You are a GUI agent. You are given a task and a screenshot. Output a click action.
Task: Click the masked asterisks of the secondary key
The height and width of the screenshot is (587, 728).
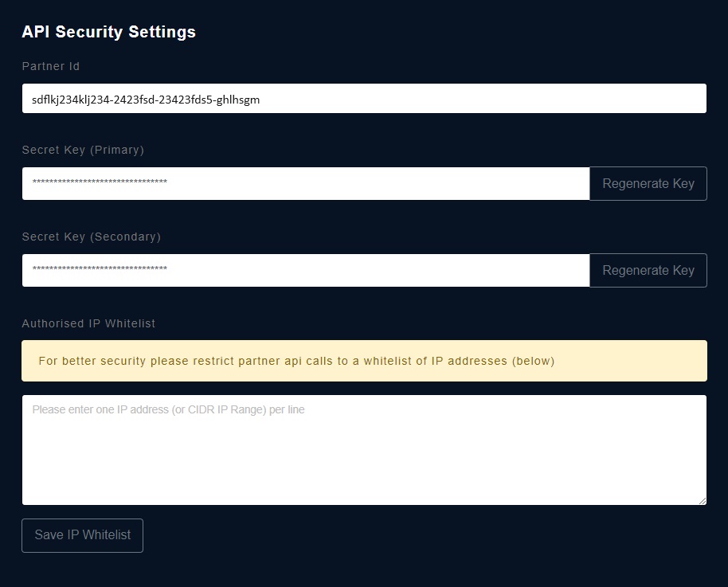(100, 268)
